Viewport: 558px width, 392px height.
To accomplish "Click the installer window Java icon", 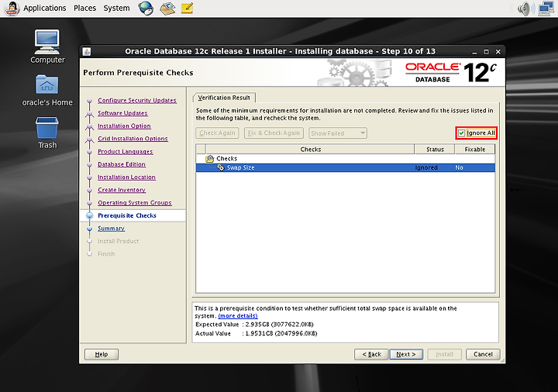I will (x=87, y=52).
